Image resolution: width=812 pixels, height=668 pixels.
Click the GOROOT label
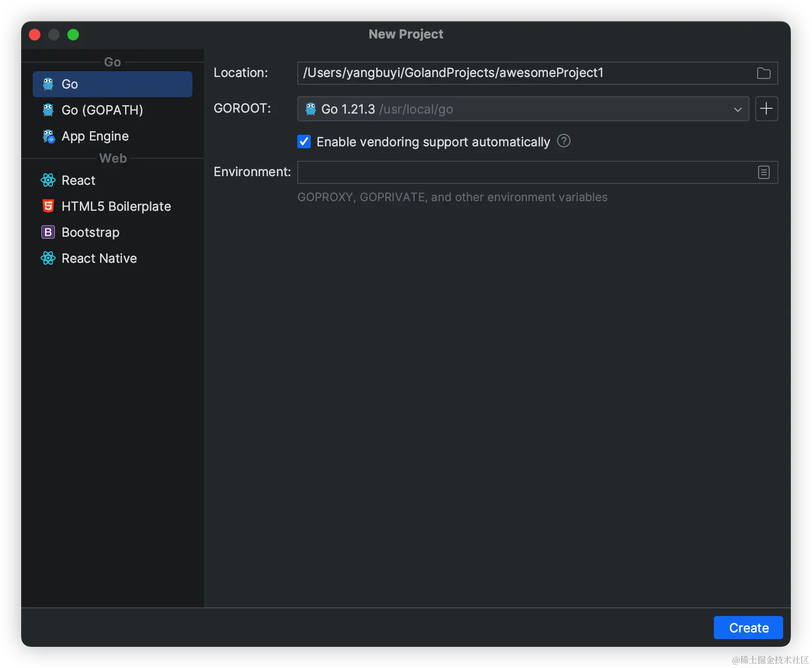(x=242, y=108)
